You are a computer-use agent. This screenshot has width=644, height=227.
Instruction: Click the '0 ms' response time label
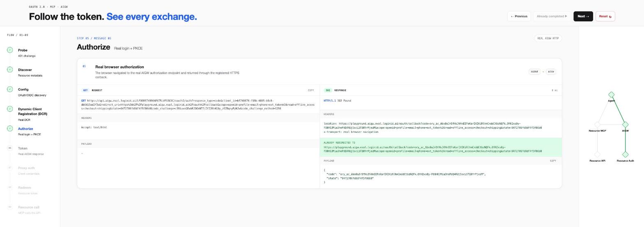554,90
